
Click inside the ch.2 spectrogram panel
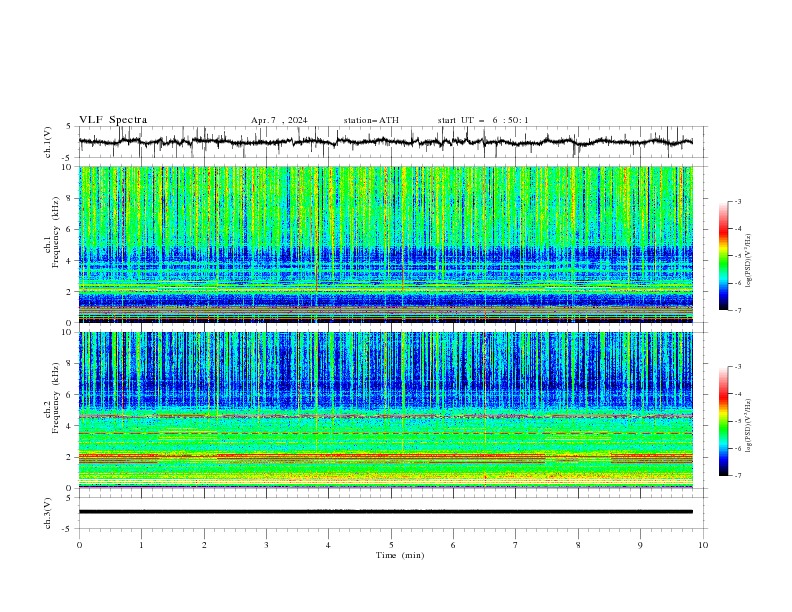pyautogui.click(x=386, y=410)
